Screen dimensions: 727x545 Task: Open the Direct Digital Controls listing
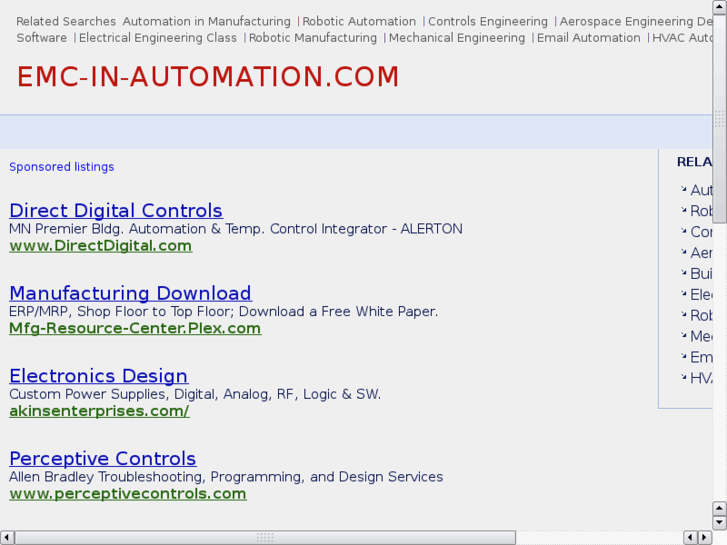[116, 211]
